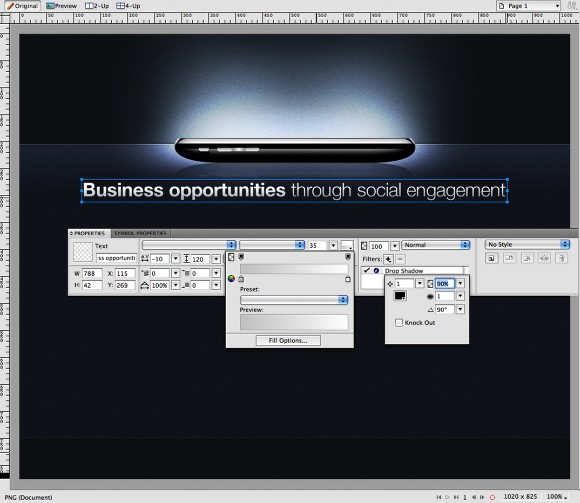
Task: Enable the Knock Out checkbox
Action: coord(399,323)
